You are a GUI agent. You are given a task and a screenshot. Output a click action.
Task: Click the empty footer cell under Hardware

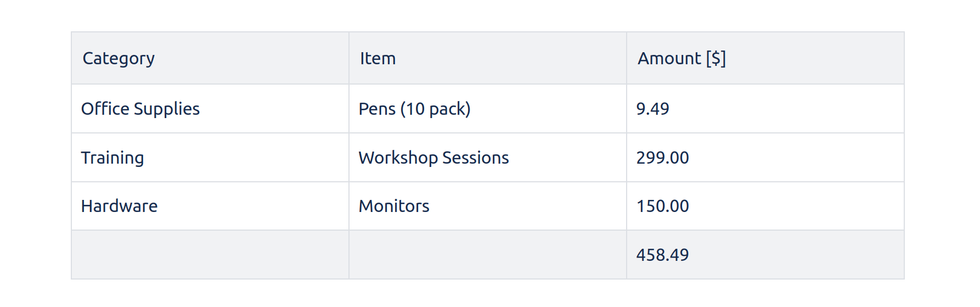210,255
